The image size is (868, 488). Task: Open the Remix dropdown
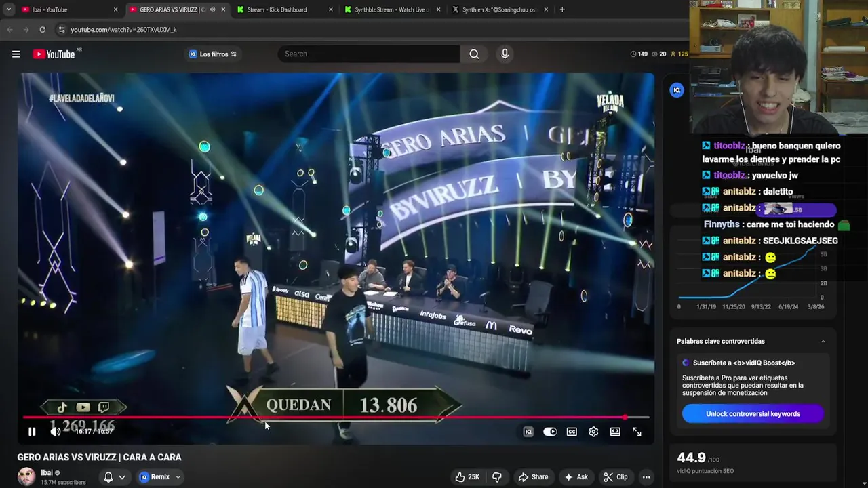pyautogui.click(x=161, y=476)
